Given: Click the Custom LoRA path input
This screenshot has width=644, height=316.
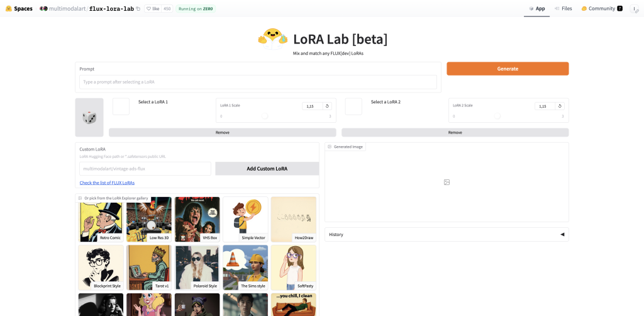Looking at the screenshot, I should pyautogui.click(x=145, y=169).
